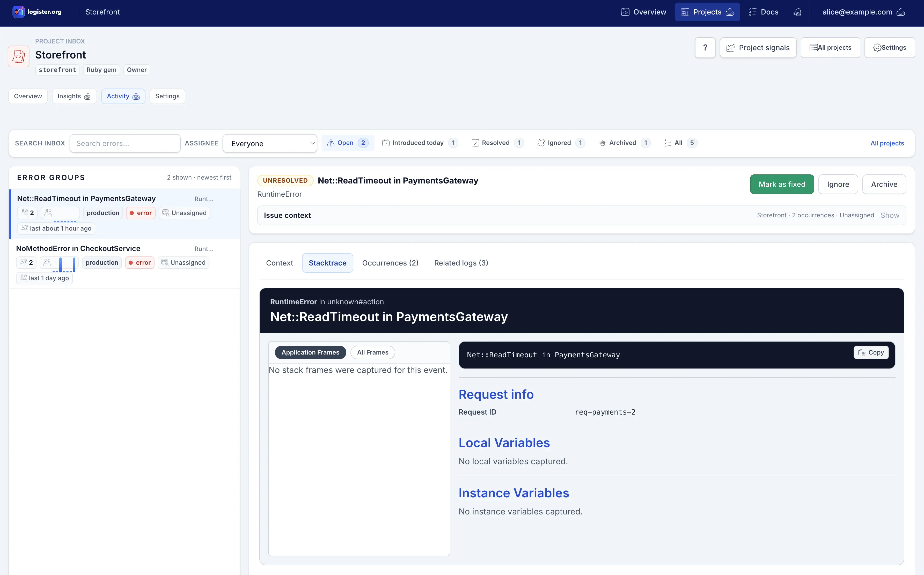The width and height of the screenshot is (924, 575).
Task: Click the Docs list icon in header
Action: pos(752,12)
